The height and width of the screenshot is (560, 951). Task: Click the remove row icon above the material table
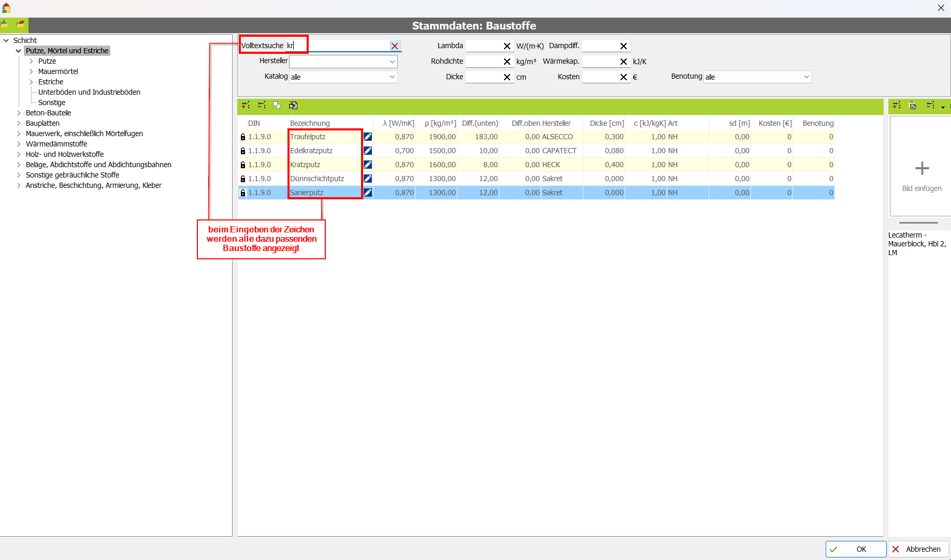point(262,105)
